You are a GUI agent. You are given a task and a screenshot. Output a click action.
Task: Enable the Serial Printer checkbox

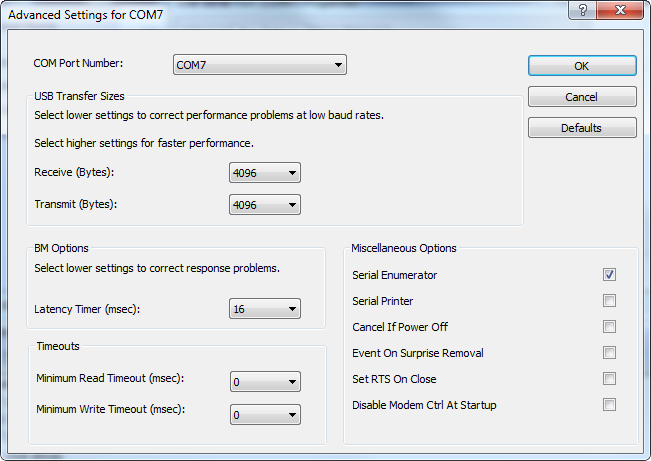609,300
